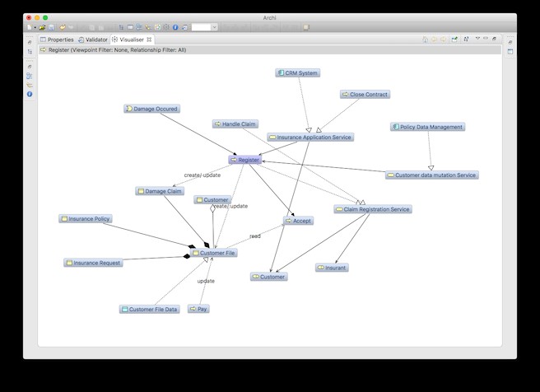Select the Damage Occured node

pos(151,109)
